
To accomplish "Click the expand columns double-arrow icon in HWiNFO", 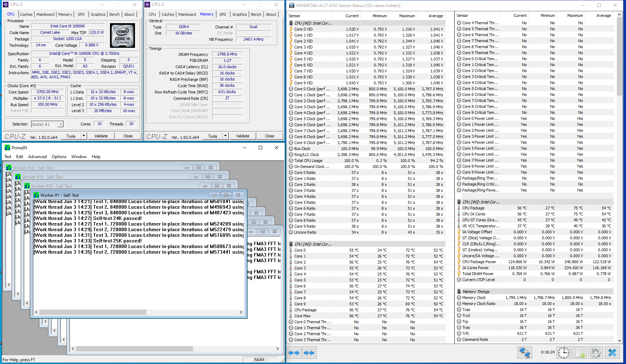I will pos(294,353).
